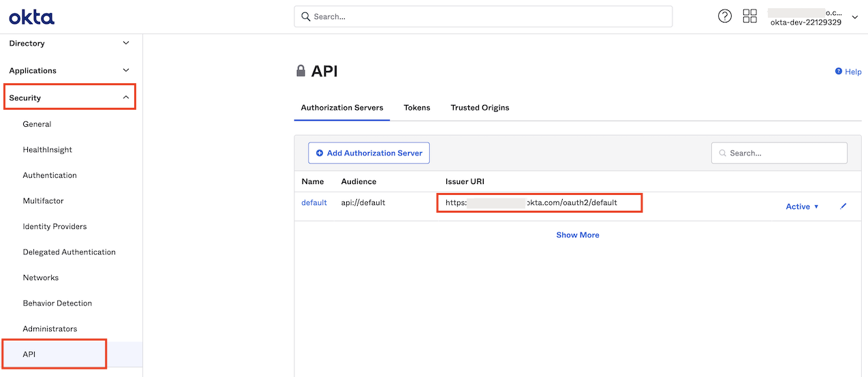868x377 pixels.
Task: Select the Authorization Servers tab
Action: 342,108
